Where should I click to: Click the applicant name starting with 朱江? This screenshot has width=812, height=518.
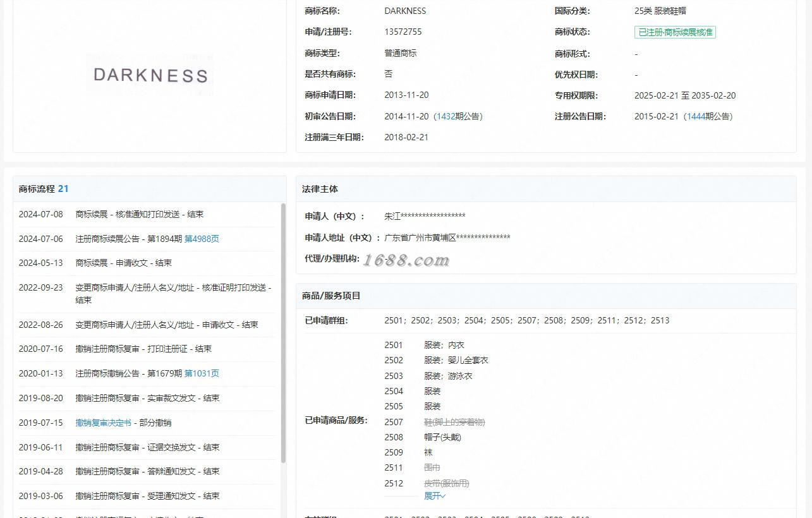[425, 216]
